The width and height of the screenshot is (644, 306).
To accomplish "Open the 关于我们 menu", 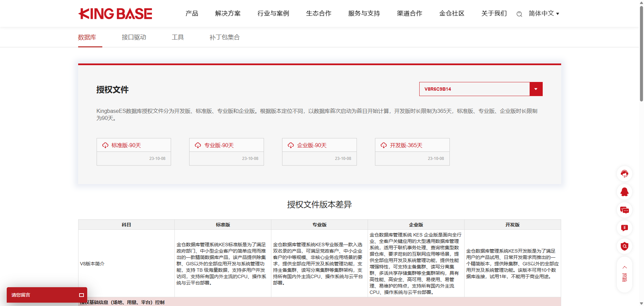I will pyautogui.click(x=494, y=13).
